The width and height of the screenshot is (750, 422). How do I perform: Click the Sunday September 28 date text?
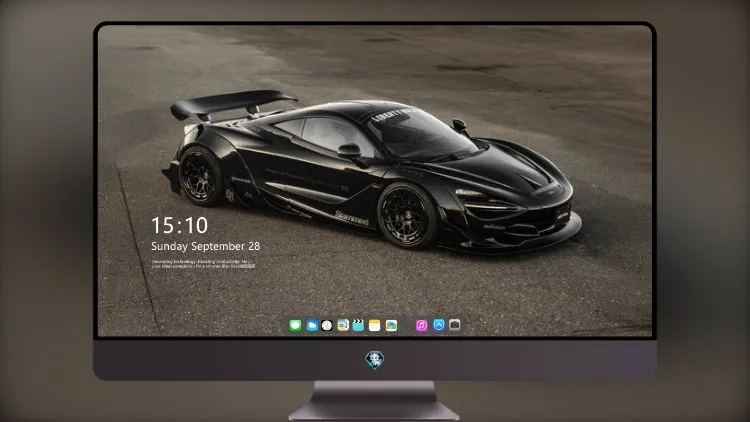tap(206, 246)
